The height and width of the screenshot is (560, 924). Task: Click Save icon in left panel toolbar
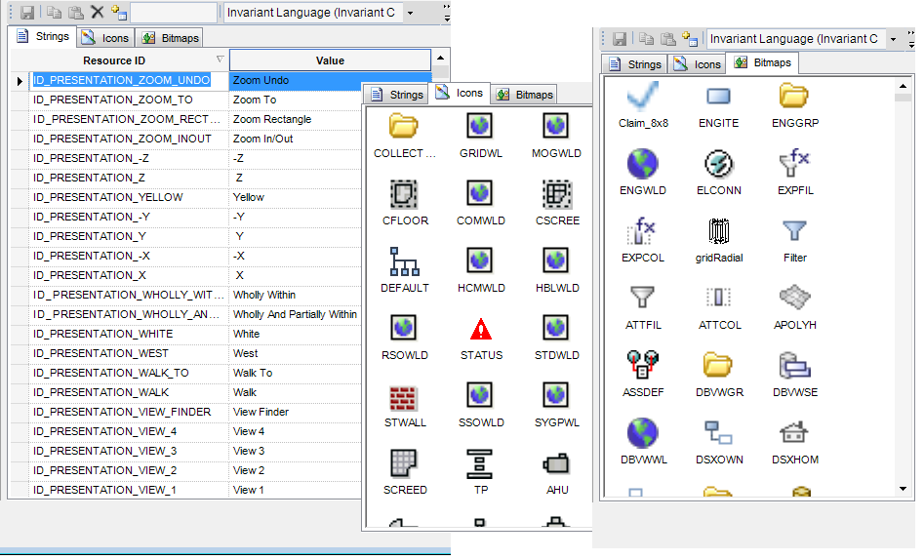point(27,12)
